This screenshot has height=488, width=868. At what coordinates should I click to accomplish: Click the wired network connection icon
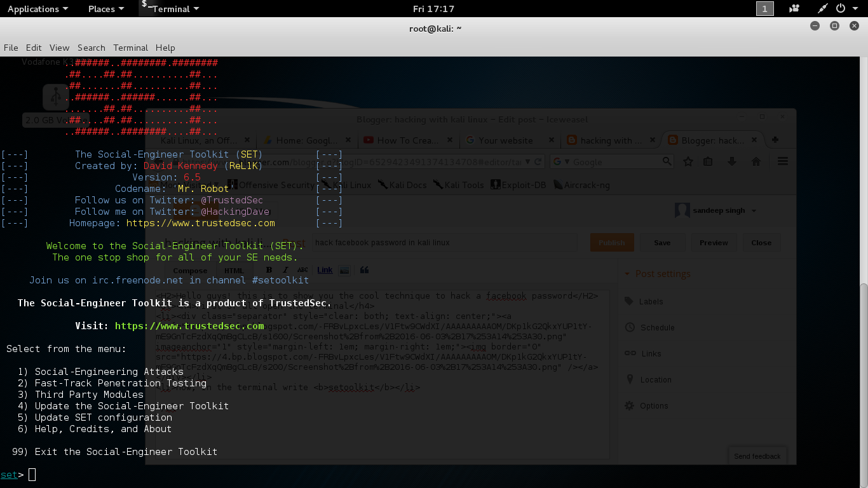(x=822, y=9)
